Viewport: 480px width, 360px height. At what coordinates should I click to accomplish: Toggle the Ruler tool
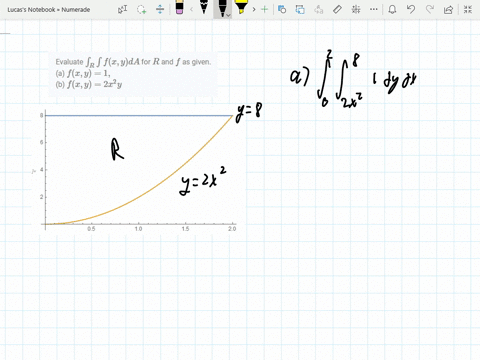337,9
